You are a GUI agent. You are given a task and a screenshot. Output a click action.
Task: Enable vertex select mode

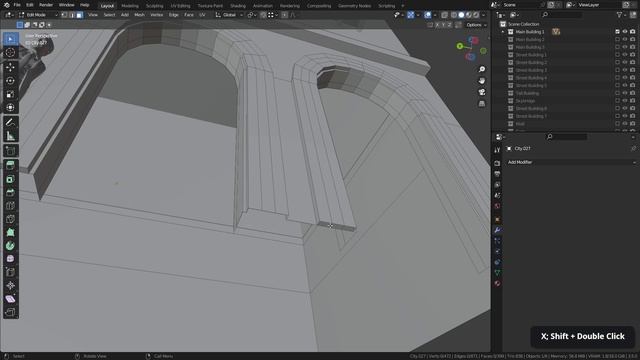pyautogui.click(x=64, y=15)
